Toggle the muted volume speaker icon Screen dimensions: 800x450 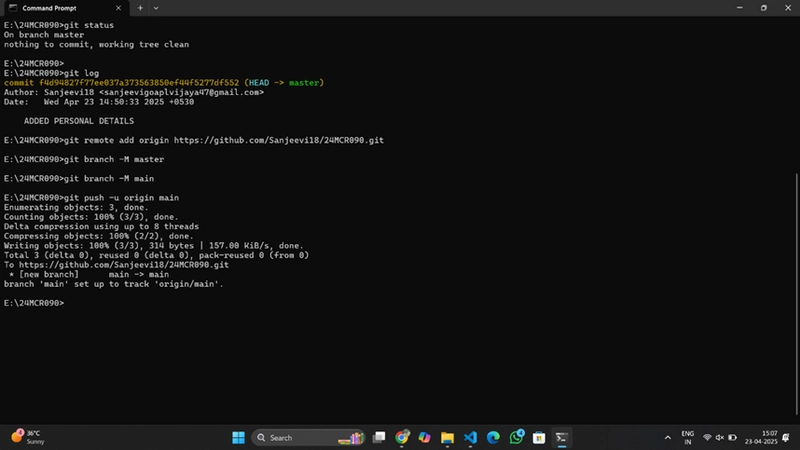pyautogui.click(x=720, y=438)
